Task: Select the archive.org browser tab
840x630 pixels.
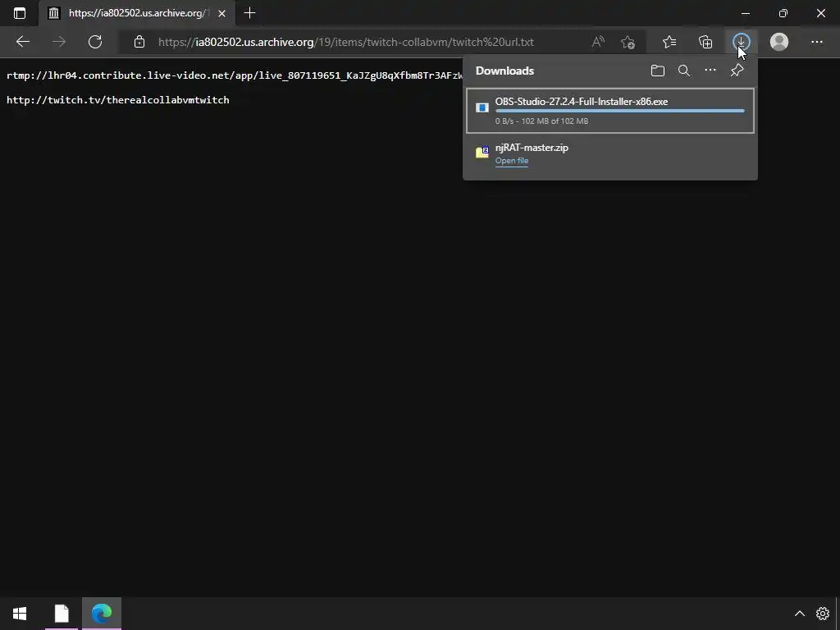Action: tap(136, 13)
